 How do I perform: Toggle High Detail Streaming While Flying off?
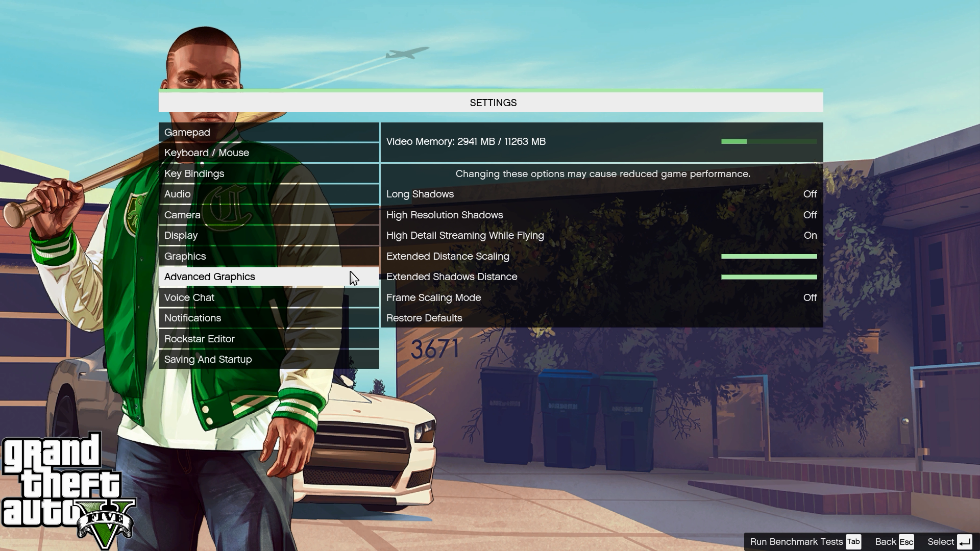coord(811,235)
